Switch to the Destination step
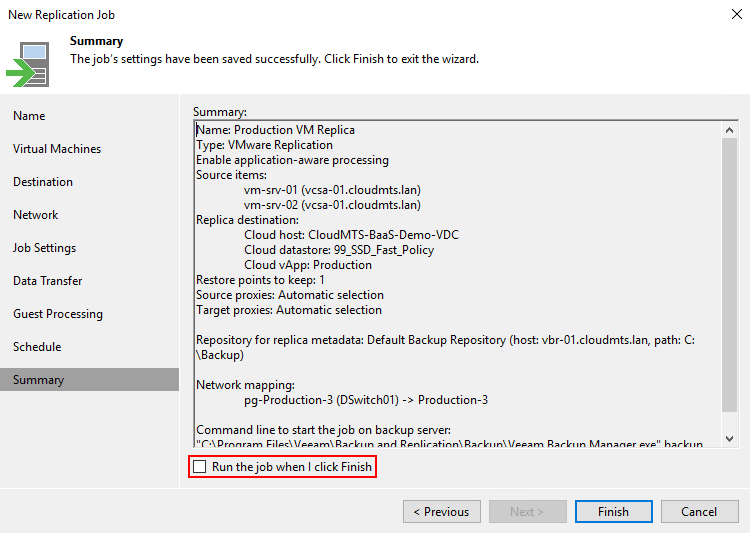Image resolution: width=750 pixels, height=533 pixels. tap(43, 182)
